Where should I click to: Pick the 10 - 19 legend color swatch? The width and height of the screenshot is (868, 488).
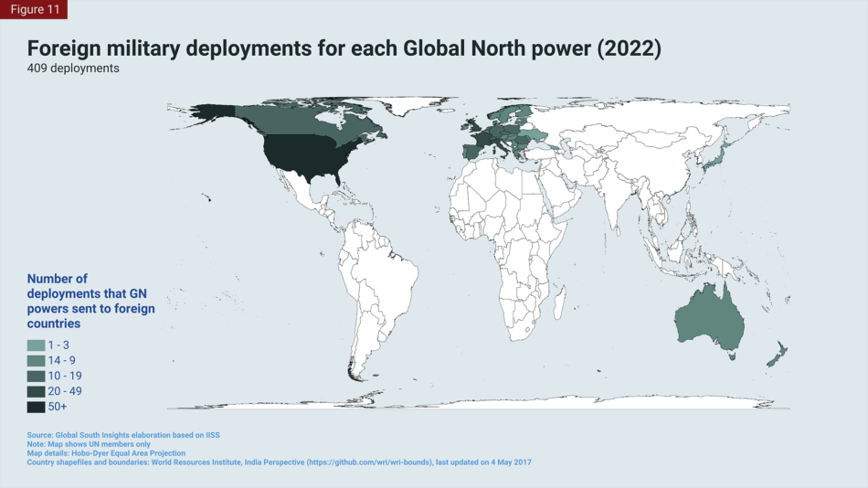tap(36, 377)
